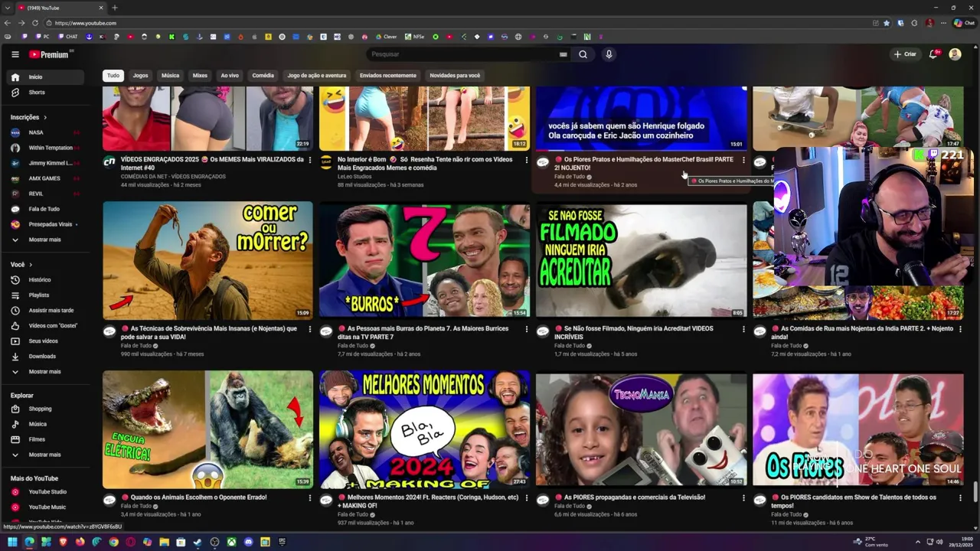Open Within Temptation subscription

(46, 148)
